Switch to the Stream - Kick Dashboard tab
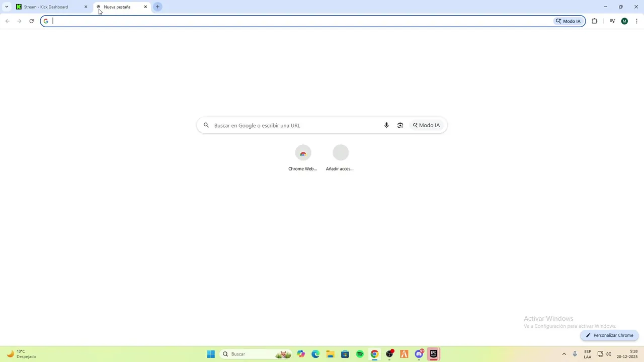Screen dimensions: 644x362 (50, 7)
